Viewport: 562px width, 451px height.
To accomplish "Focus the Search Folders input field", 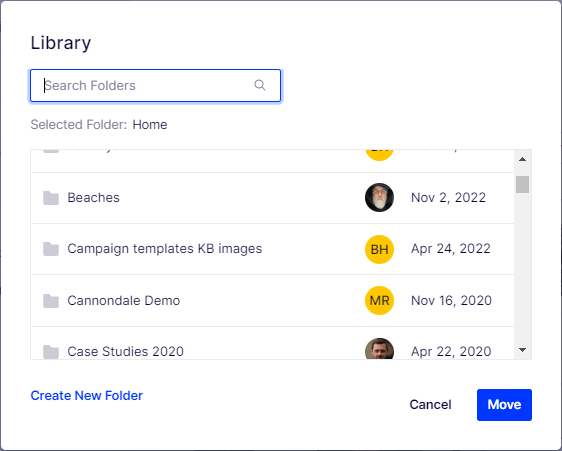I will pos(155,86).
